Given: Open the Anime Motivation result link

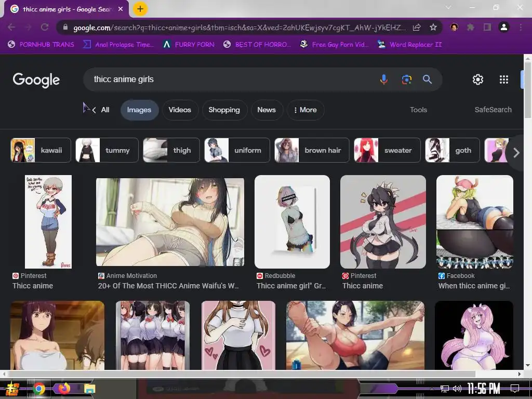Looking at the screenshot, I should (168, 286).
